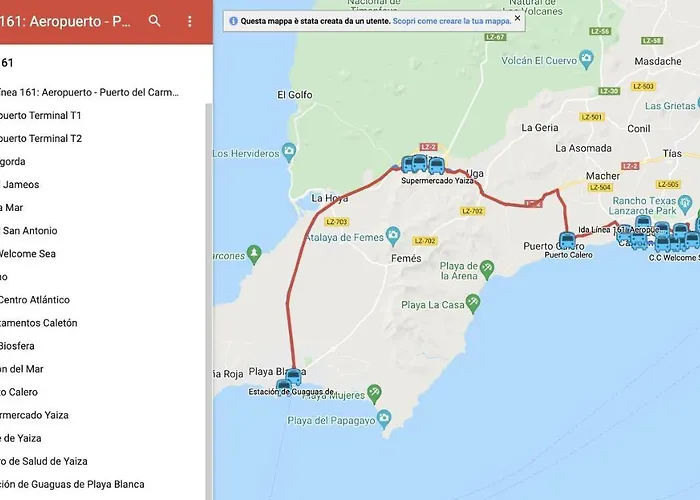Click a bus stop marker at Supermercado Yaiza
Image resolution: width=700 pixels, height=500 pixels.
click(422, 164)
